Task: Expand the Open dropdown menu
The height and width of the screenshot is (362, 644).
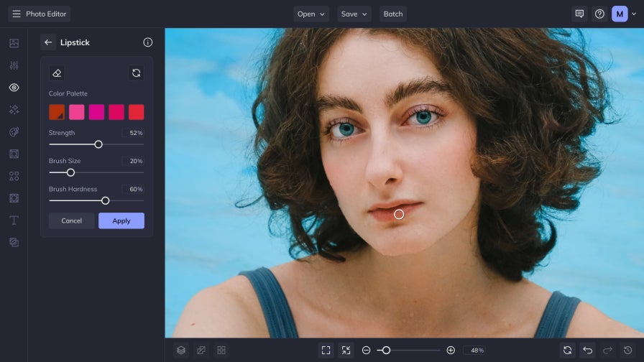Action: [310, 14]
